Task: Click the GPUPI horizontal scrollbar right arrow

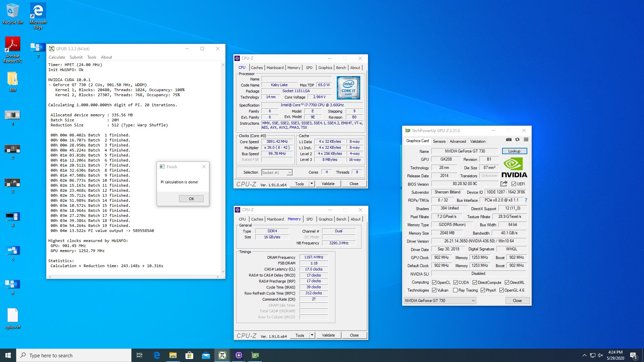Action: tap(218, 277)
